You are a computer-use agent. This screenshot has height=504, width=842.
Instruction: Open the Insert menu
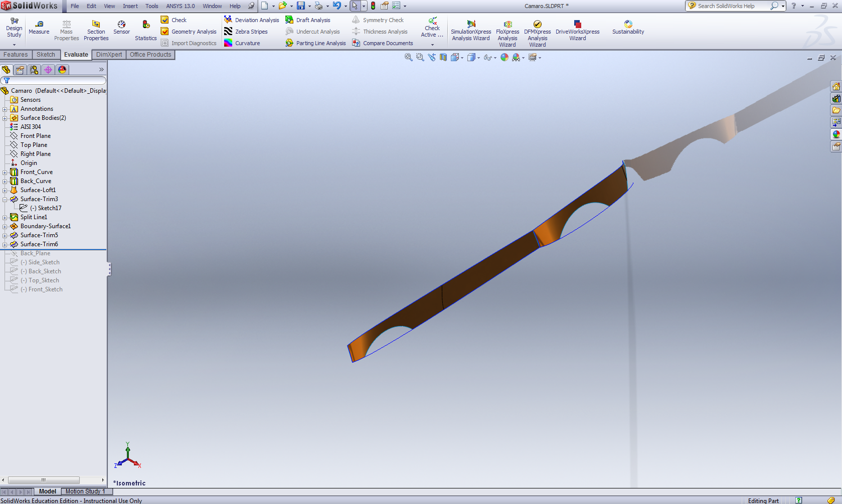[130, 6]
